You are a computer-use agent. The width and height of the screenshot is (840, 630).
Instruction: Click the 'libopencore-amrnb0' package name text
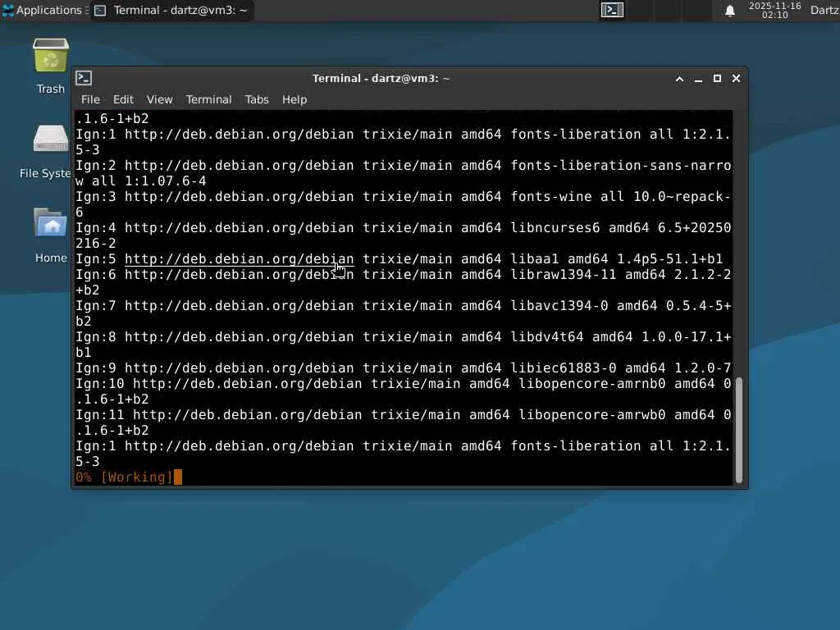point(592,384)
